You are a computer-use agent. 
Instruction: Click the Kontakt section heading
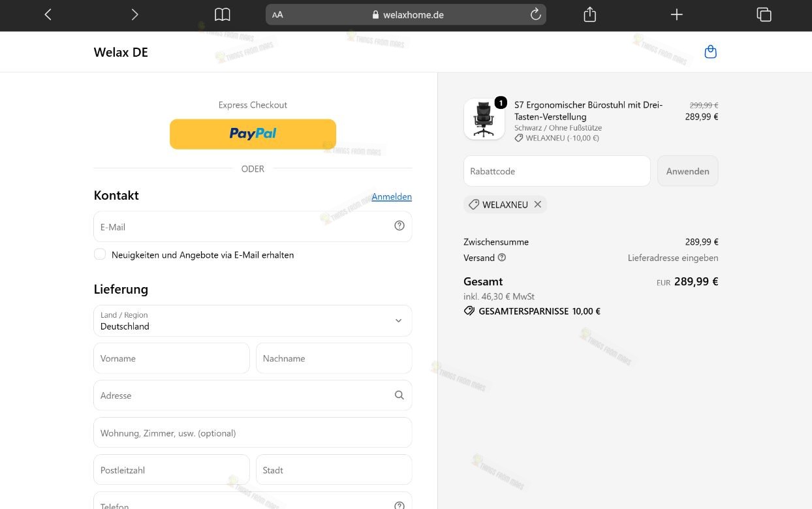tap(116, 195)
